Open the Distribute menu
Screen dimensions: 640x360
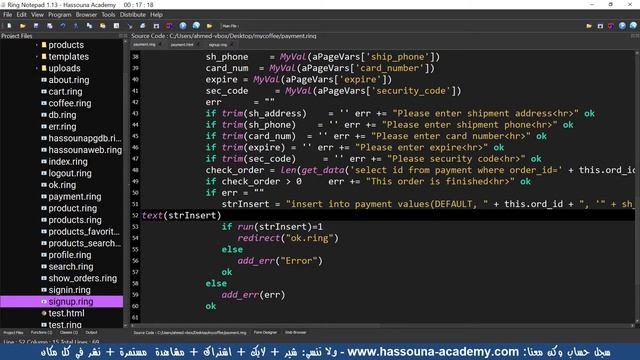[133, 15]
